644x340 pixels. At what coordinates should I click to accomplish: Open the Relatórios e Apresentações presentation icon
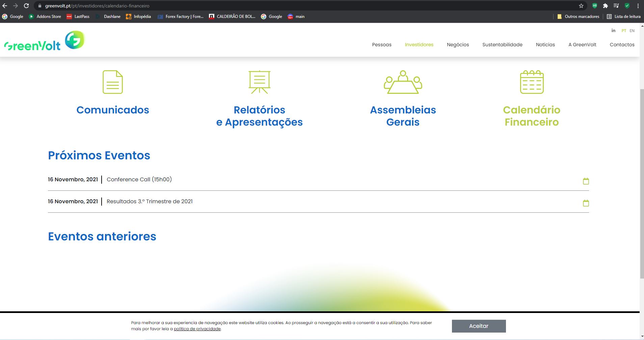259,82
